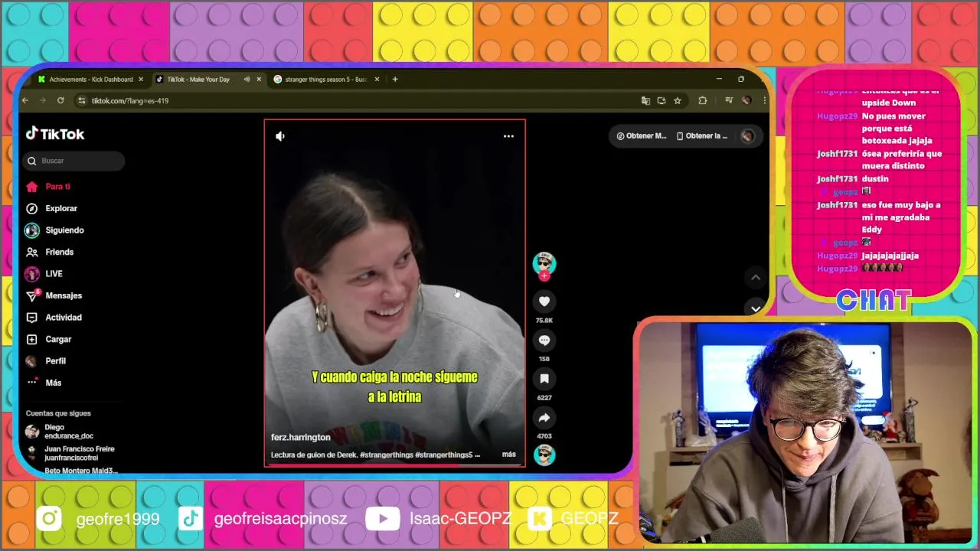Open the Para ti feed

tap(48, 187)
